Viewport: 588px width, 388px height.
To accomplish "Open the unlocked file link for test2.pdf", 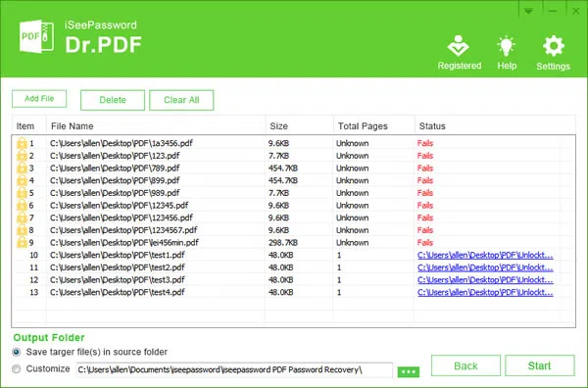I will coord(485,267).
